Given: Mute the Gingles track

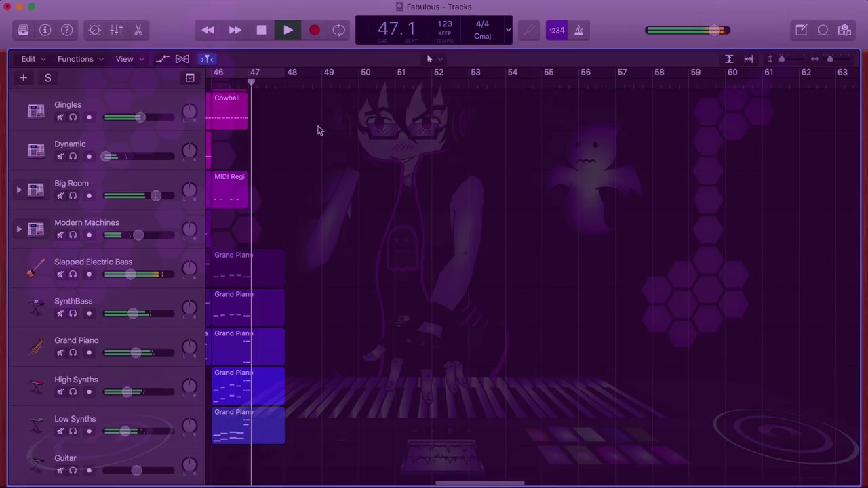Looking at the screenshot, I should point(60,117).
